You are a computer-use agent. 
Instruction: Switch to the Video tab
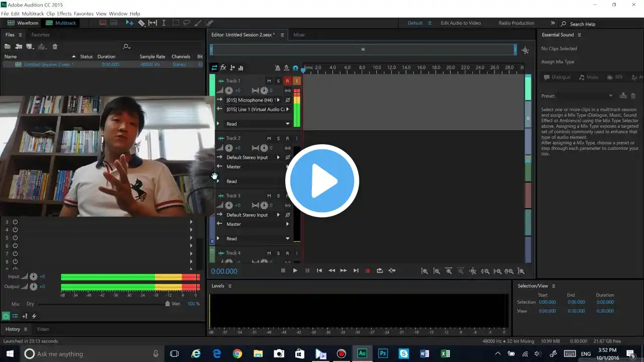pos(43,329)
